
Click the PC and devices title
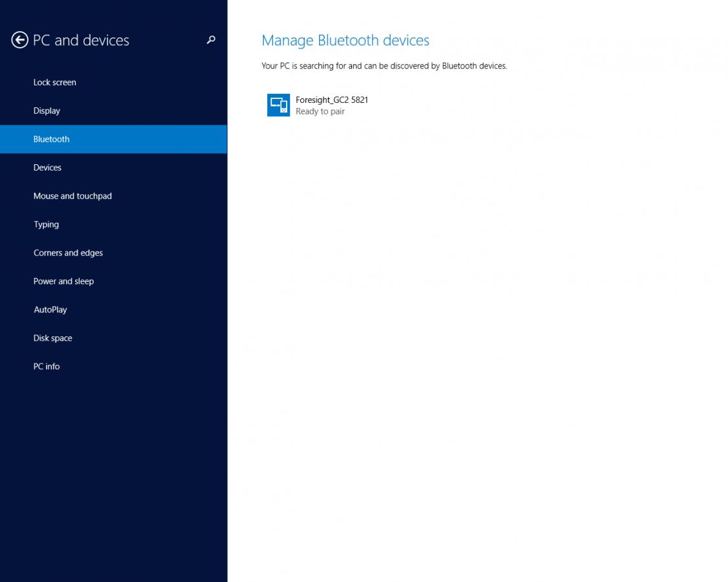click(x=81, y=40)
